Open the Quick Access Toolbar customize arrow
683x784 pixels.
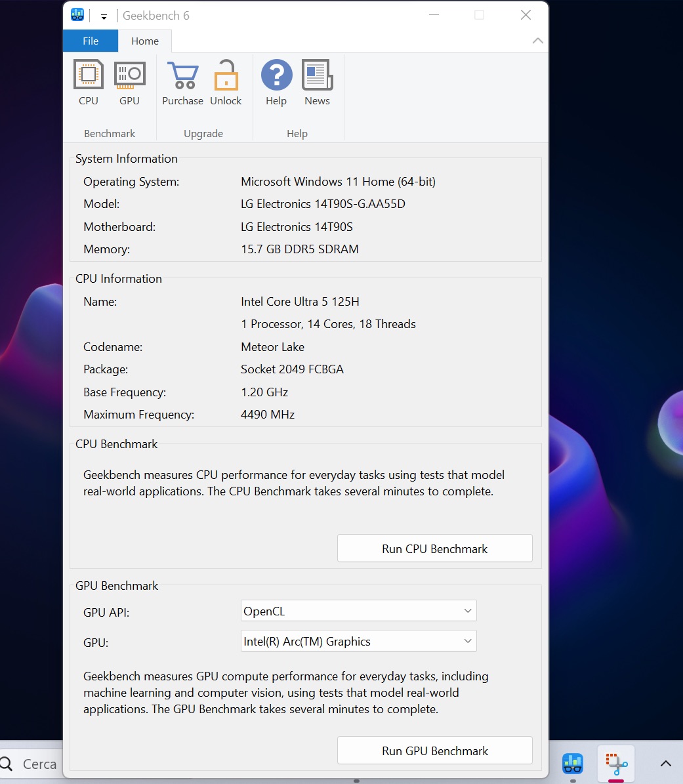[x=104, y=16]
